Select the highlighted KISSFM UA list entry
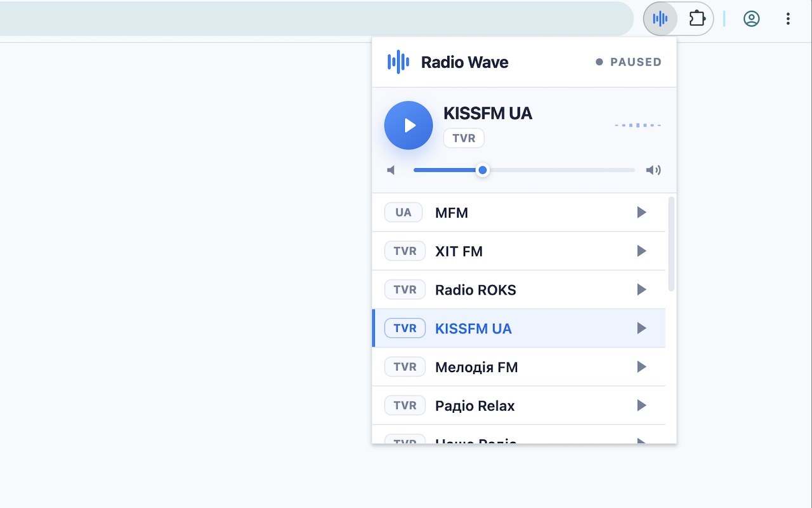The image size is (812, 508). pos(518,328)
